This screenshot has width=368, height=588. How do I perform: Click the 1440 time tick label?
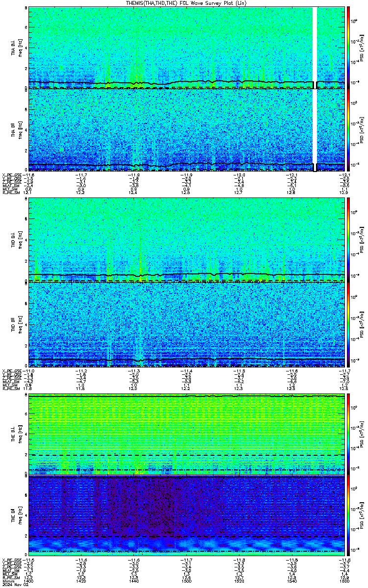(x=134, y=580)
